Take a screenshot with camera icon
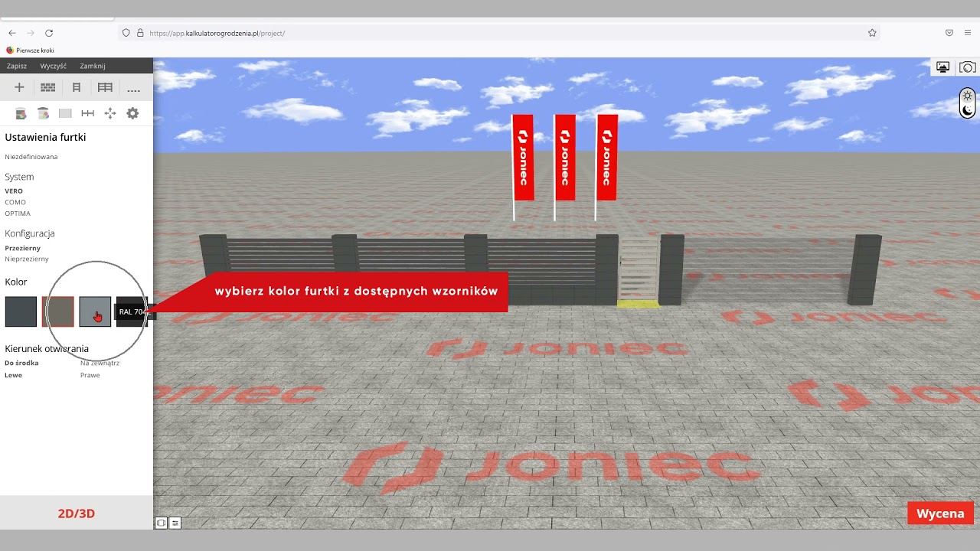The image size is (980, 551). [968, 67]
